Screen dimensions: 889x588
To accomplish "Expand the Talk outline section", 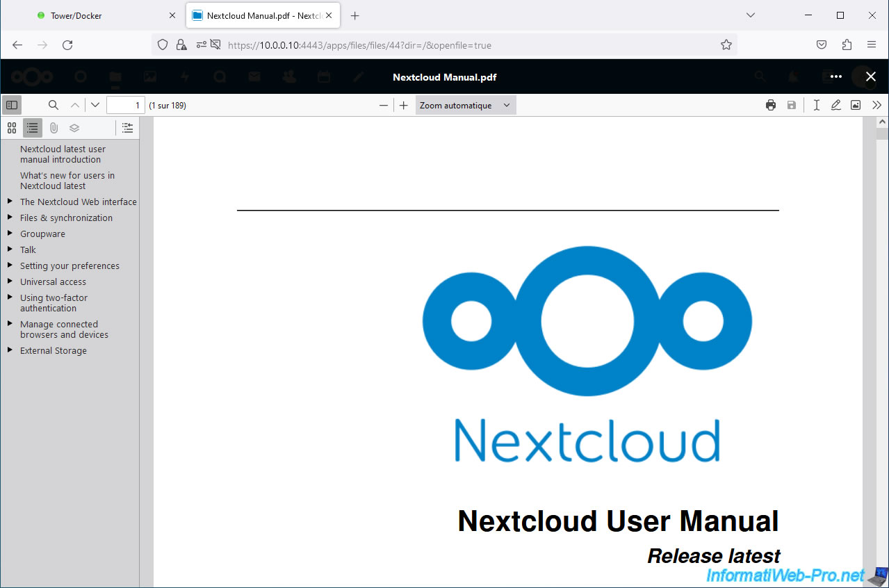I will tap(10, 250).
